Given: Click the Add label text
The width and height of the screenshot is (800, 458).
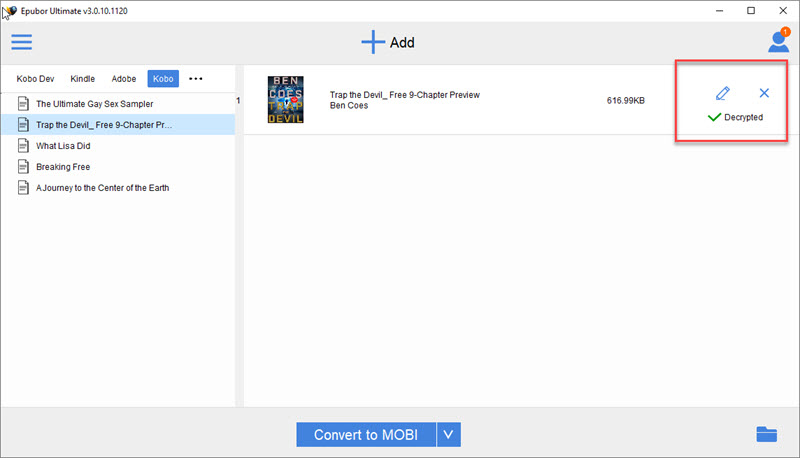Looking at the screenshot, I should point(402,42).
